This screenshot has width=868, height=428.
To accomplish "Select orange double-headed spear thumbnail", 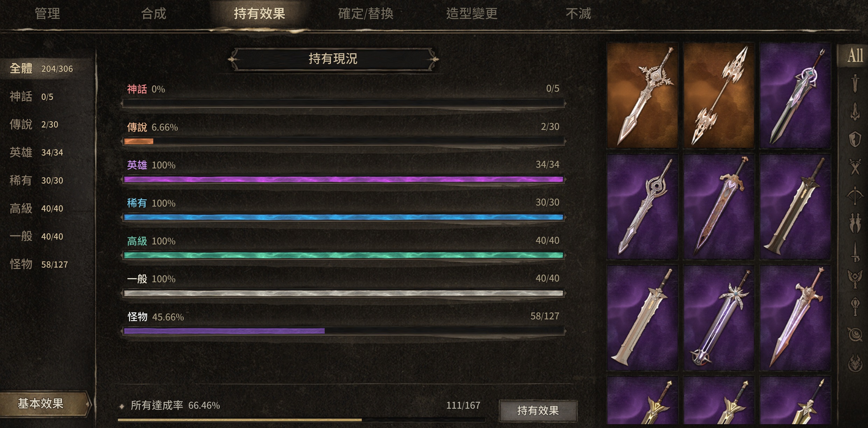I will pos(719,96).
